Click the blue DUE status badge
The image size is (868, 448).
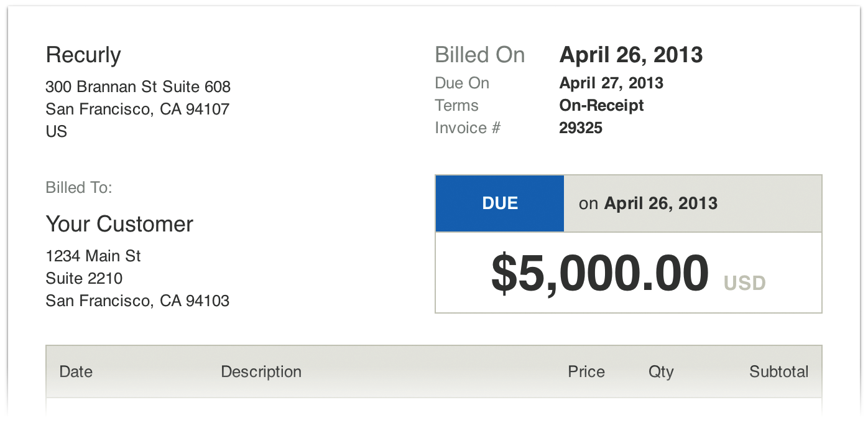[x=500, y=203]
